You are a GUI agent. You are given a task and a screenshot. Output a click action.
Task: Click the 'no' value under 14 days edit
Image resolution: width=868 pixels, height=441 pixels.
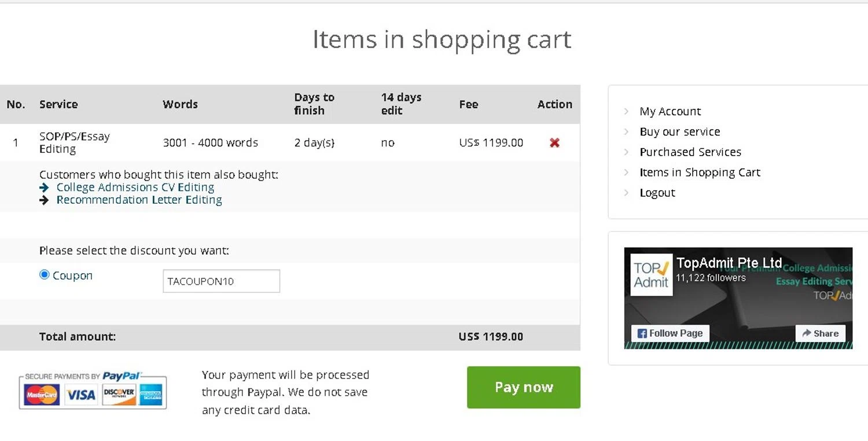pos(388,143)
